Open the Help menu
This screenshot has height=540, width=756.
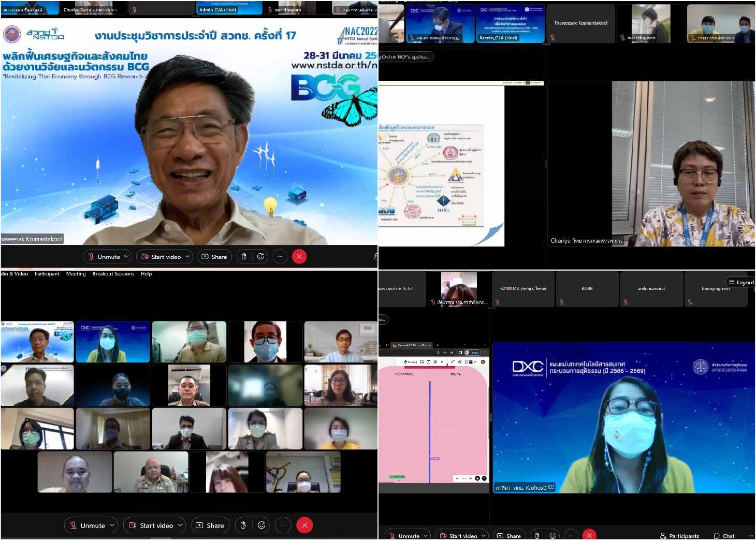(x=147, y=274)
